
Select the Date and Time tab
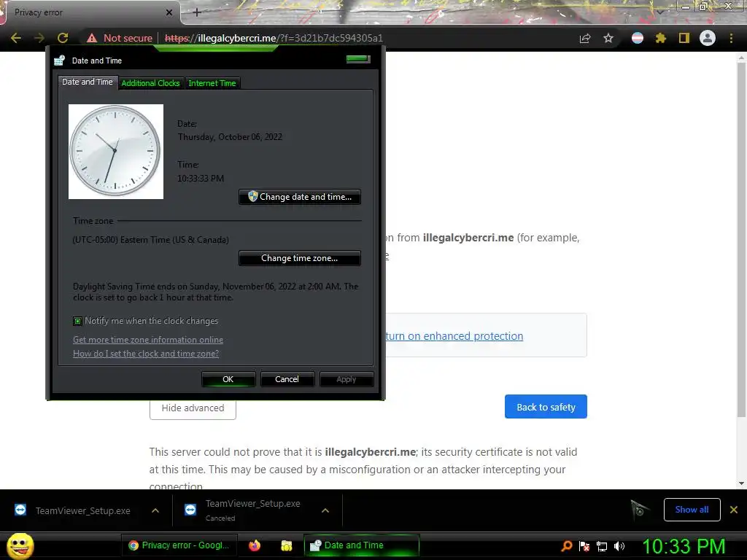pos(88,82)
